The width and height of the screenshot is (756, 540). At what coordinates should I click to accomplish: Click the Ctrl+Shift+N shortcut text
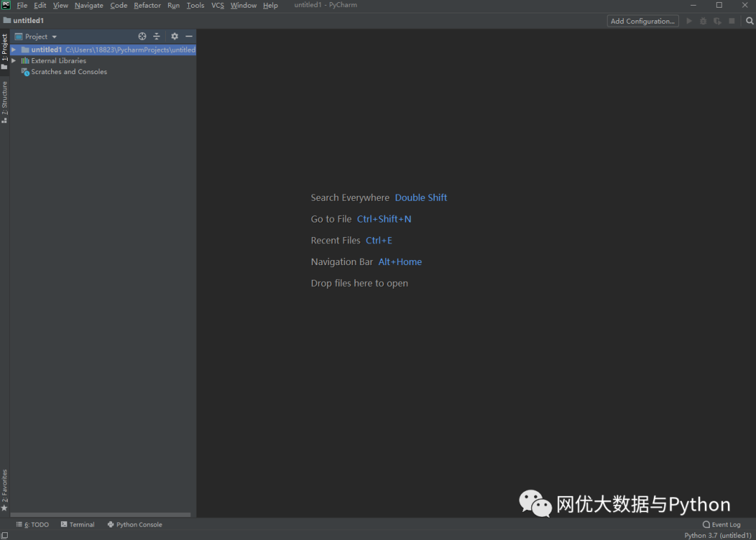click(x=384, y=219)
